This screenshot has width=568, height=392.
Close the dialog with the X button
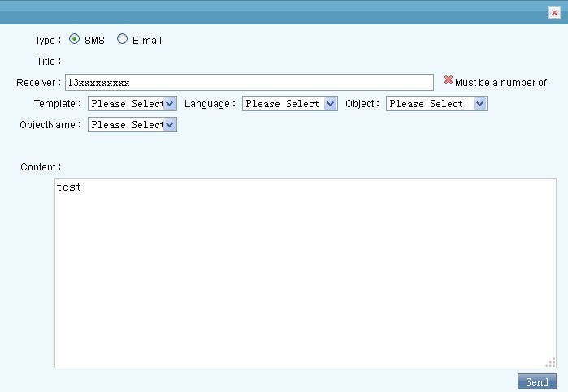[x=554, y=12]
